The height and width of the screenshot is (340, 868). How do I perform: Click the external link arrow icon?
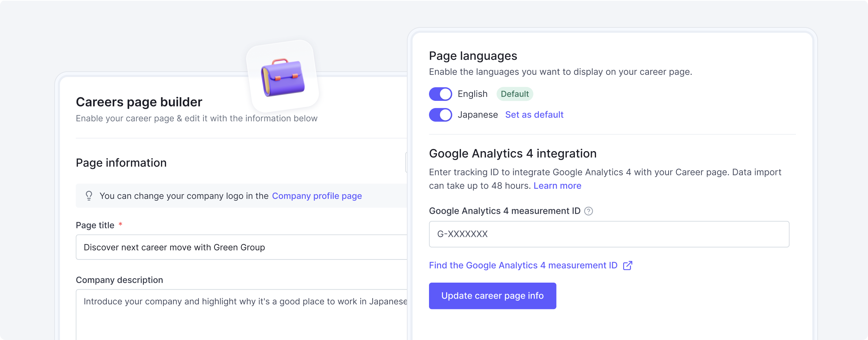(627, 266)
